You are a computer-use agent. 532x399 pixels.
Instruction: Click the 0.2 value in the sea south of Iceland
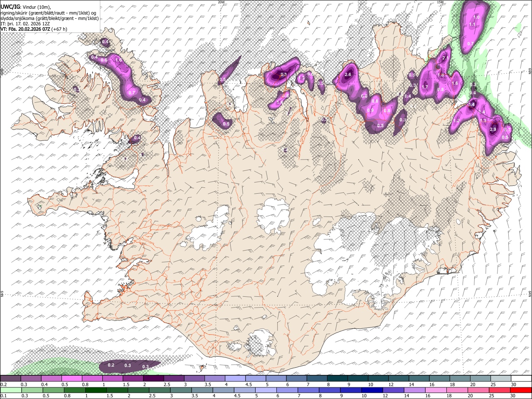point(111,365)
